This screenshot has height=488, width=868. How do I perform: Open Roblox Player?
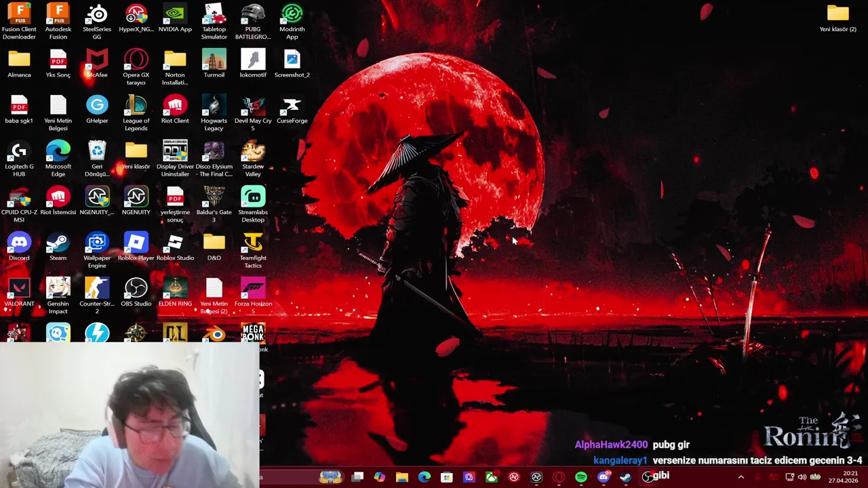coord(136,247)
